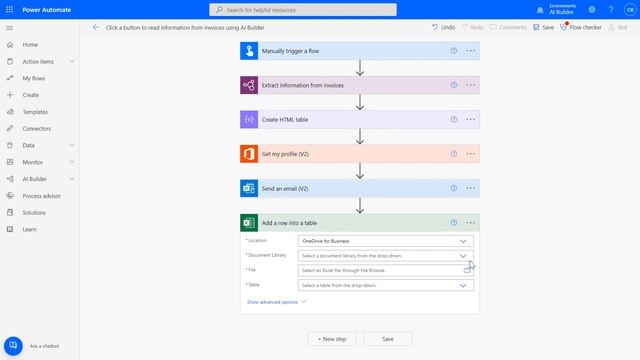Open the Document Library dropdown
The width and height of the screenshot is (640, 360).
pos(386,256)
